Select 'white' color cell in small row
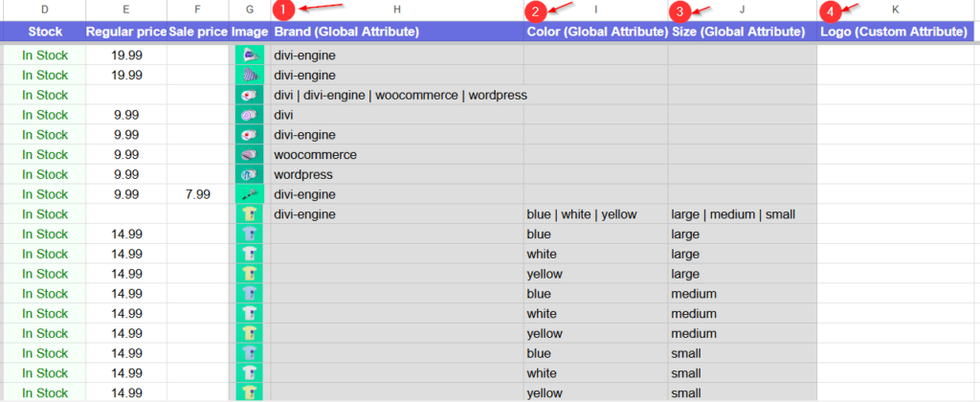This screenshot has width=980, height=402. [x=595, y=373]
